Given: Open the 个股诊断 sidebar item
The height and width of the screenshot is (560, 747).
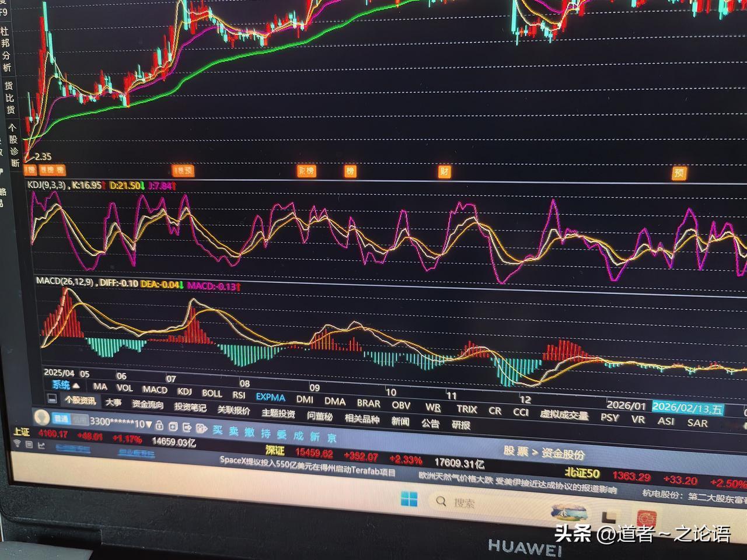Looking at the screenshot, I should pos(13,145).
